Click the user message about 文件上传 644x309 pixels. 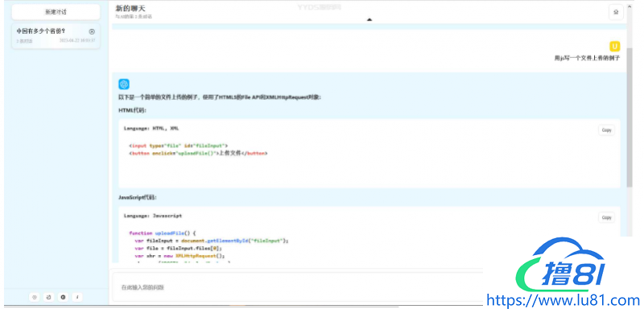[587, 58]
